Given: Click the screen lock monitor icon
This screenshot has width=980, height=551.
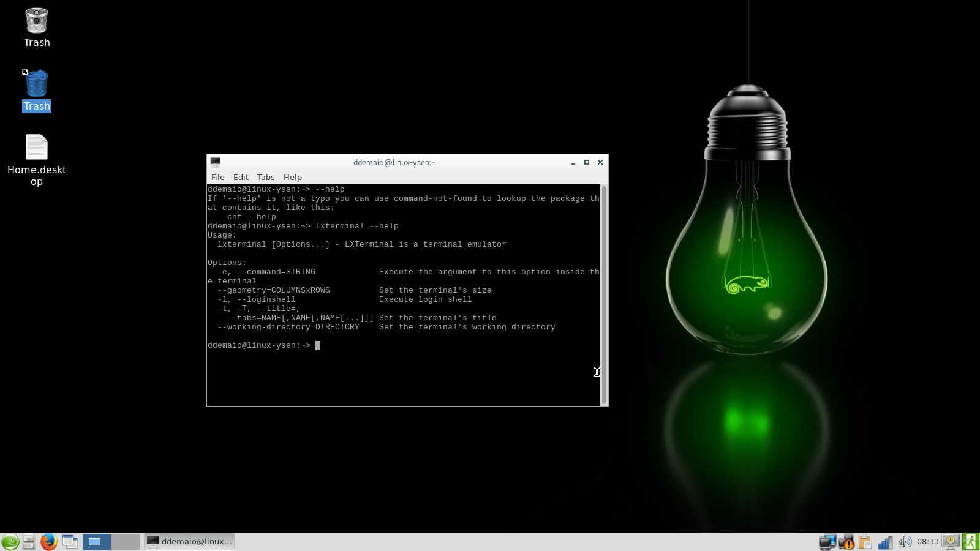Looking at the screenshot, I should coord(951,542).
